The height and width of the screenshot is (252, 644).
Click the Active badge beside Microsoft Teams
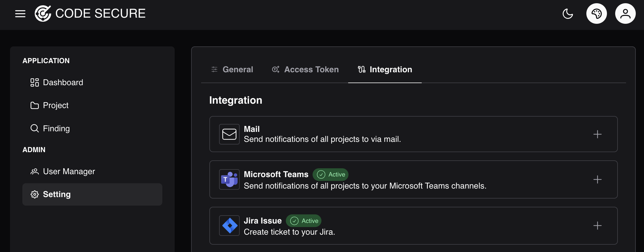pyautogui.click(x=331, y=174)
